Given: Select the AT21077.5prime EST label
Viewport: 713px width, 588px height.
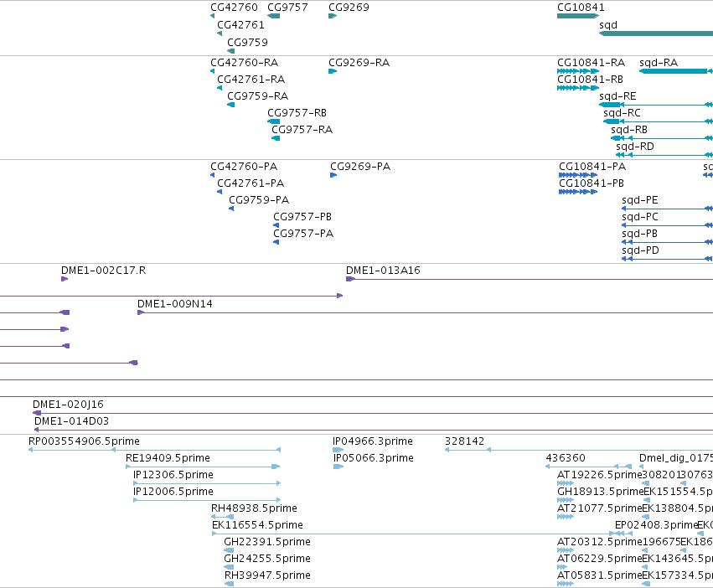Looking at the screenshot, I should (599, 508).
